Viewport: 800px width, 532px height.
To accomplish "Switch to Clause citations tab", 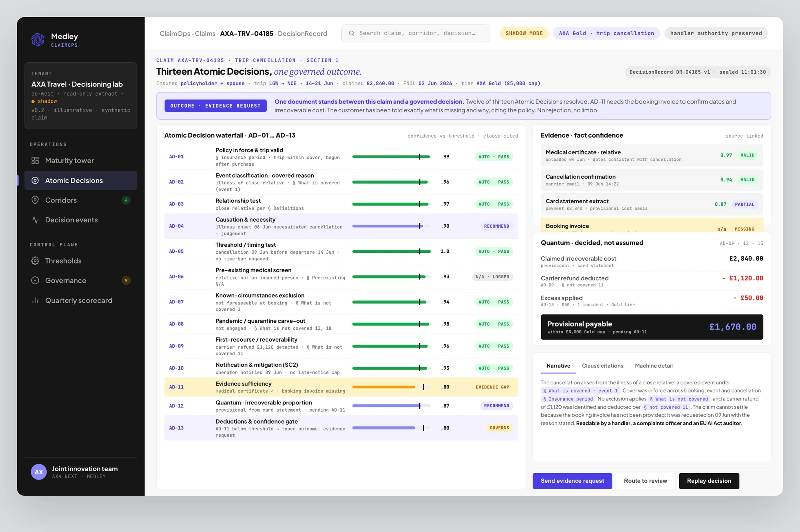I will [x=602, y=366].
